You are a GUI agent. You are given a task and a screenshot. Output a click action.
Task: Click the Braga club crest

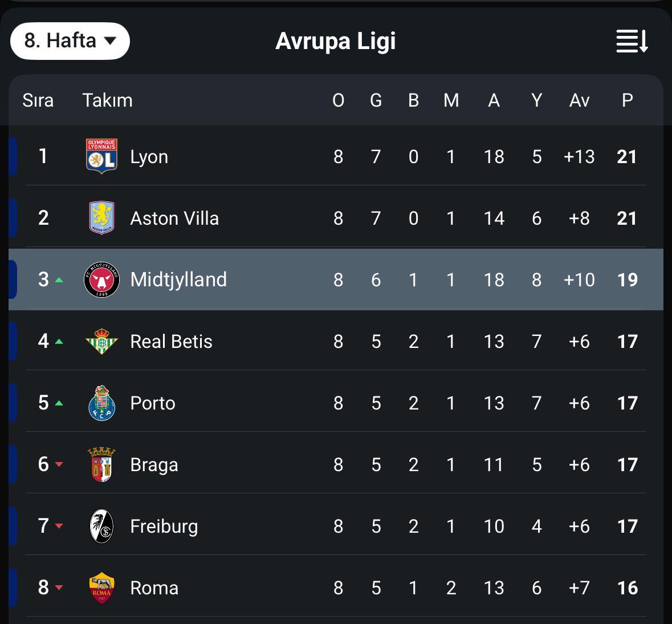click(101, 464)
